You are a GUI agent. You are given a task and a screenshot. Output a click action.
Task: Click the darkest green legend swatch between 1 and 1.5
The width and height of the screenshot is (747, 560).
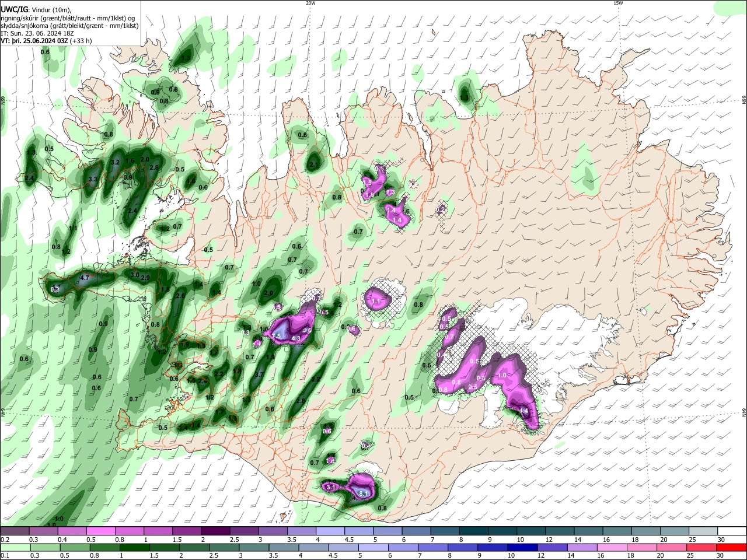(134, 548)
